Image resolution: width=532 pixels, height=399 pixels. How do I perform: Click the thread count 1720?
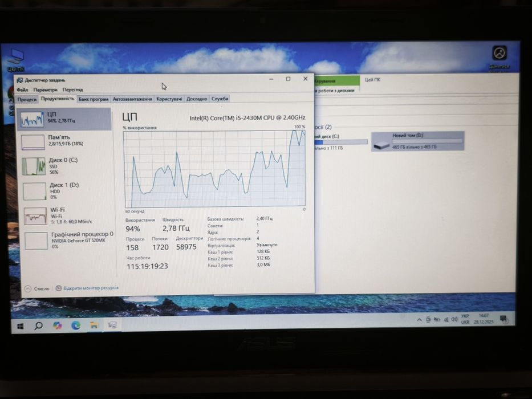[160, 247]
